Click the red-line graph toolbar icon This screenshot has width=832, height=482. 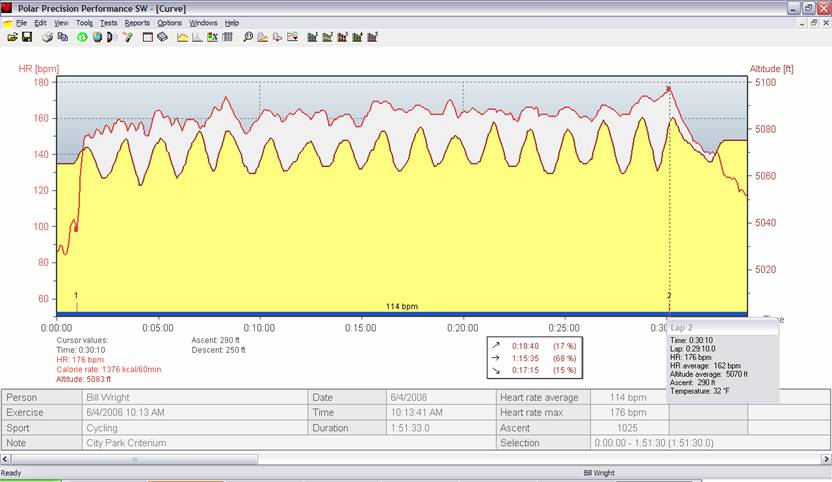point(292,37)
